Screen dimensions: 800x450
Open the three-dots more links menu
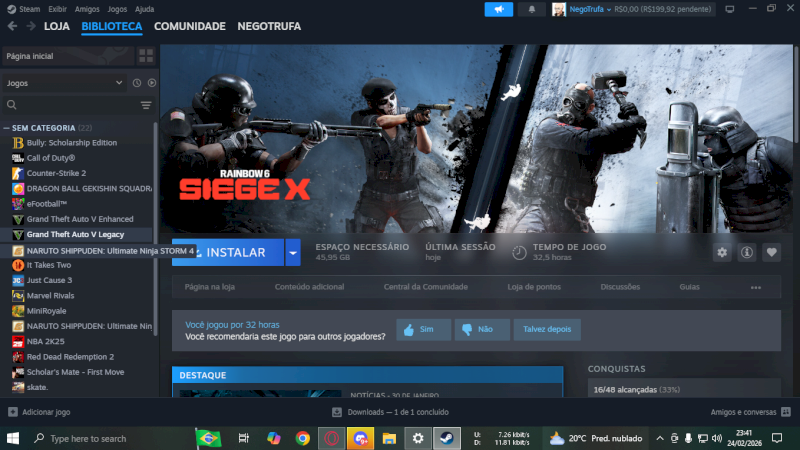click(756, 287)
